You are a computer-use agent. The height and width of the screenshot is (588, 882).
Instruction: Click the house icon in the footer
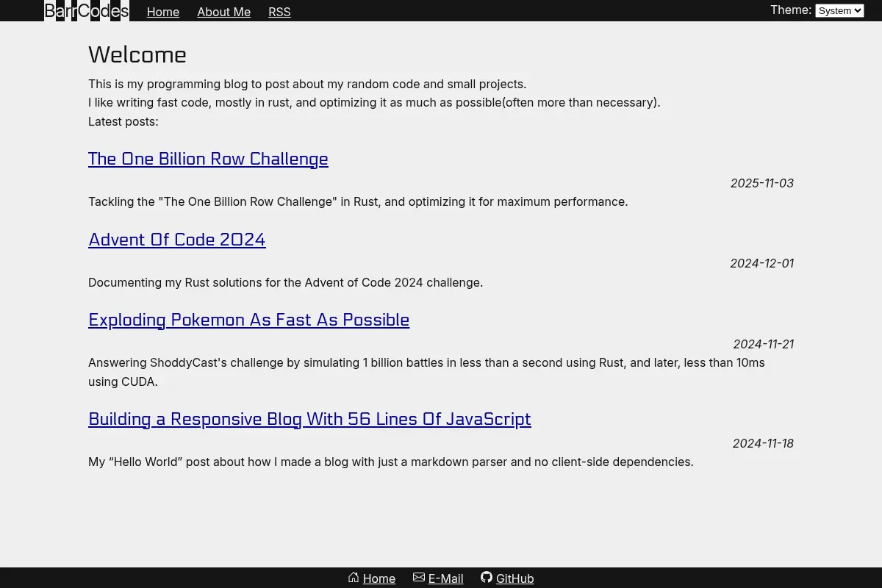coord(354,578)
